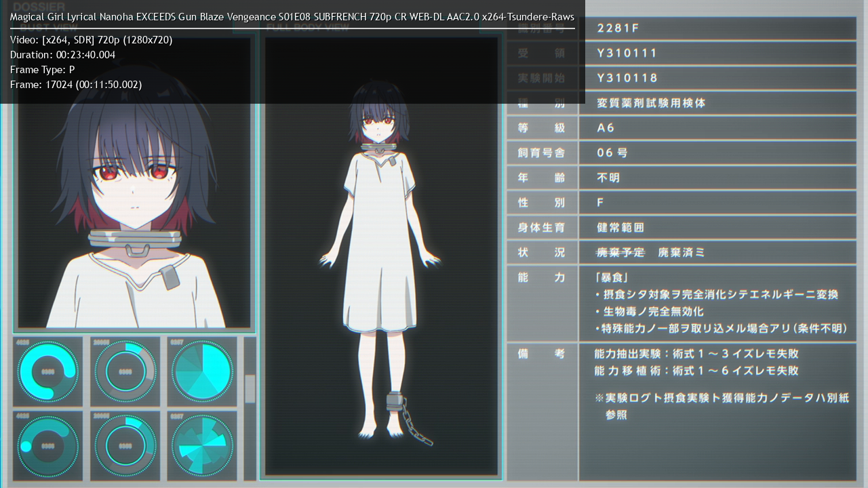Viewport: 868px width, 488px height.
Task: Click the type value "変質薬剤試験用検体"
Action: click(651, 103)
